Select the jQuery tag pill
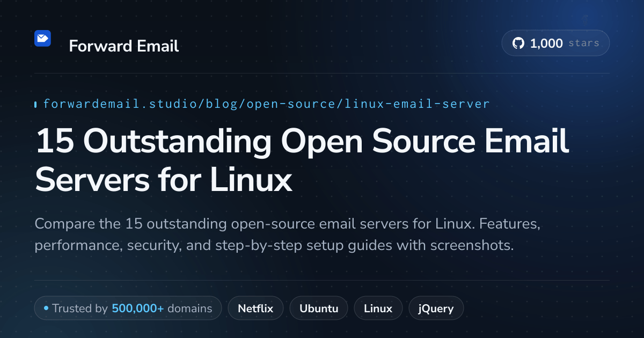The image size is (644, 338). coord(436,308)
